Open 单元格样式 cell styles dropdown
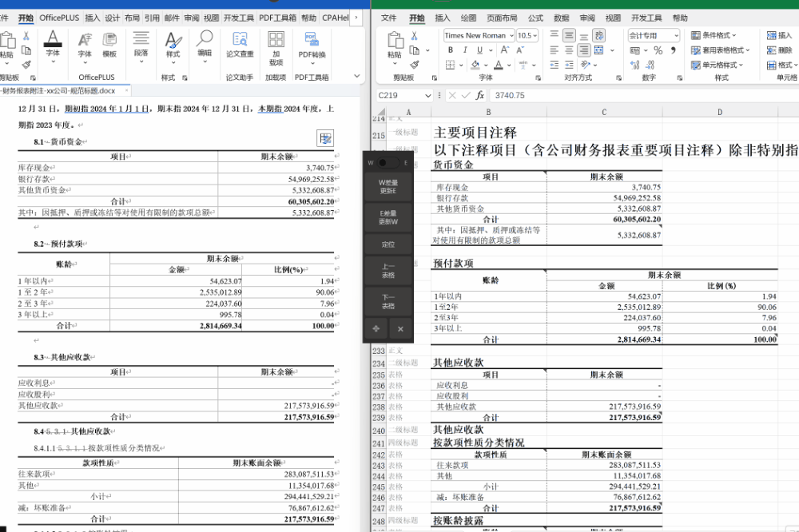 [x=717, y=65]
